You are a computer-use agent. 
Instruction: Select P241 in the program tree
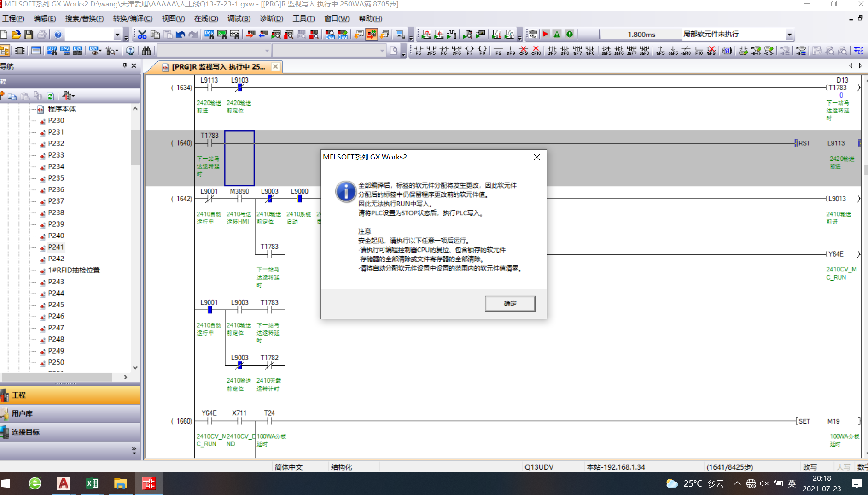[56, 247]
